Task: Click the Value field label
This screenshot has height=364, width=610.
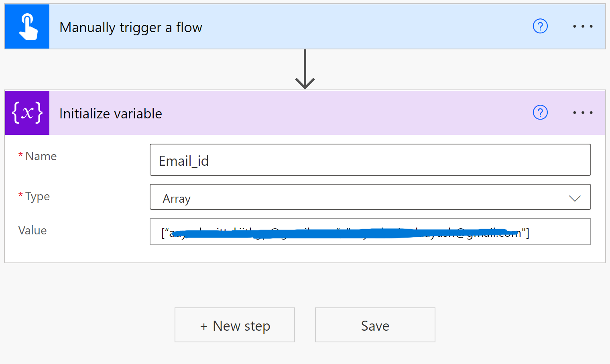Action: click(33, 230)
